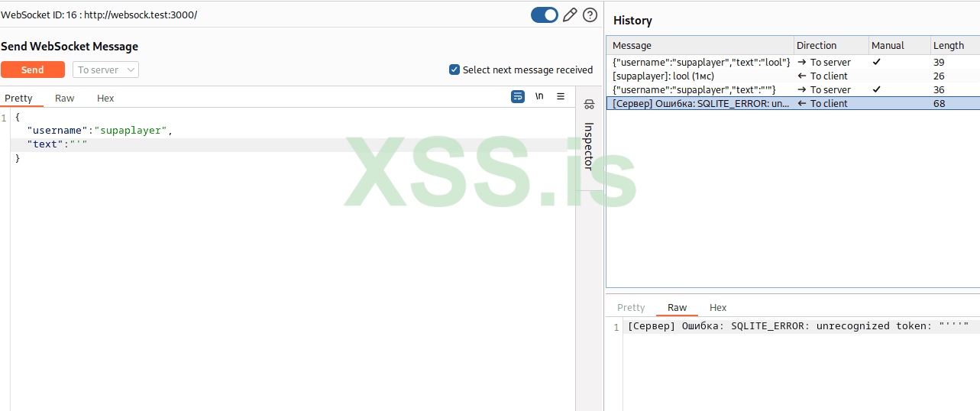Open the Pretty tab in history viewer
This screenshot has width=980, height=411.
click(631, 307)
